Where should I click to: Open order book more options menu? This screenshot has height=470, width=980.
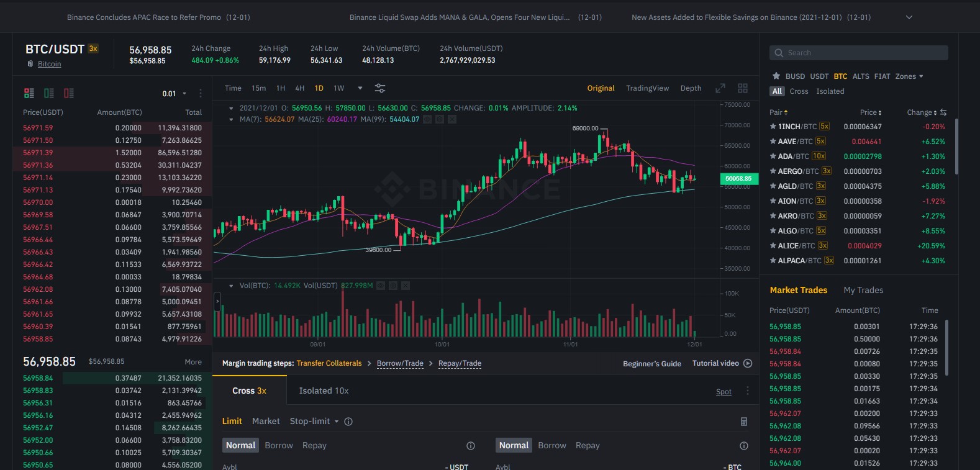tap(201, 93)
